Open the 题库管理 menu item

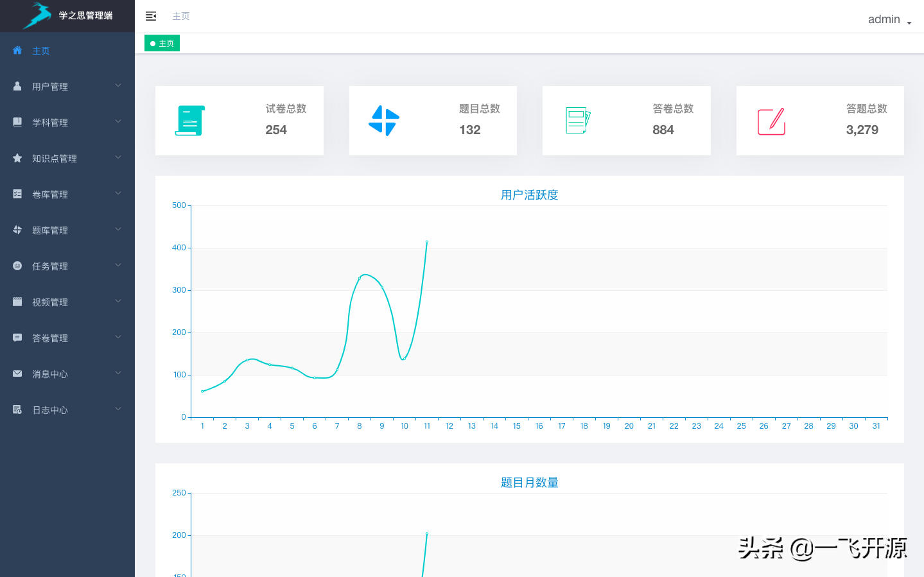(x=50, y=230)
